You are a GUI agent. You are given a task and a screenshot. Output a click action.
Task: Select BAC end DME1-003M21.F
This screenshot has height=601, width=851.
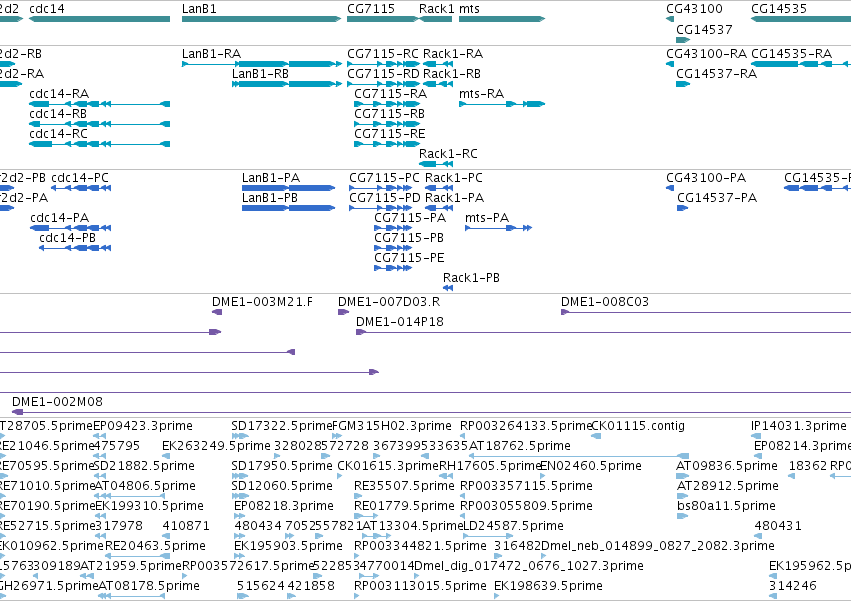click(217, 312)
